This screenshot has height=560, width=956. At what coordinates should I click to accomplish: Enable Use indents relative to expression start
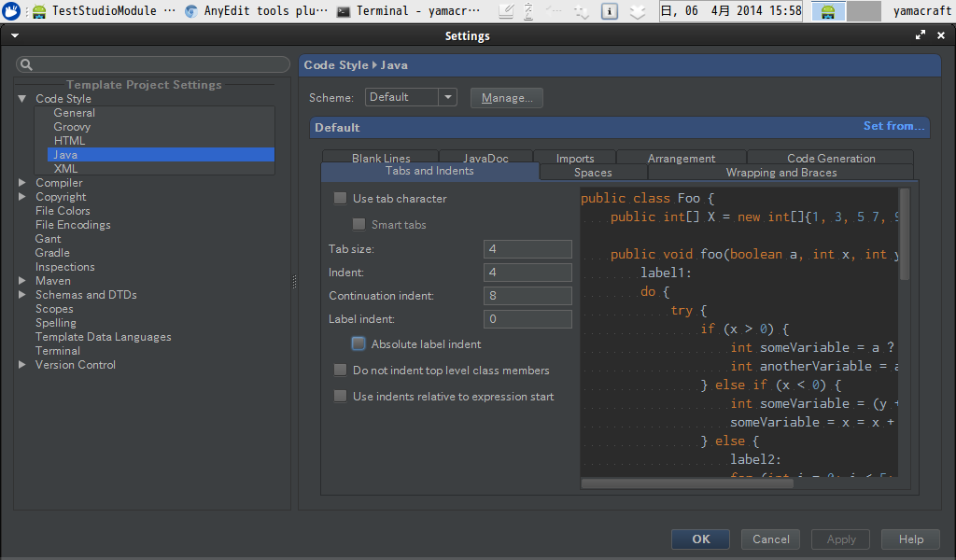(340, 396)
